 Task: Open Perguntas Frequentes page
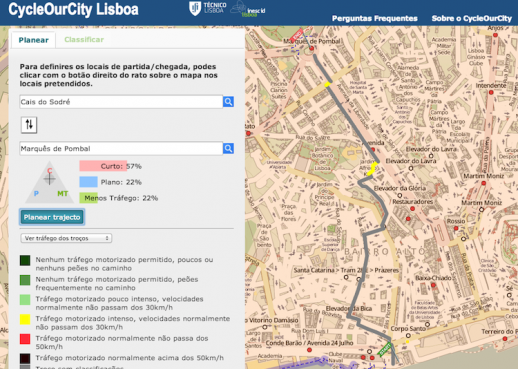point(375,18)
